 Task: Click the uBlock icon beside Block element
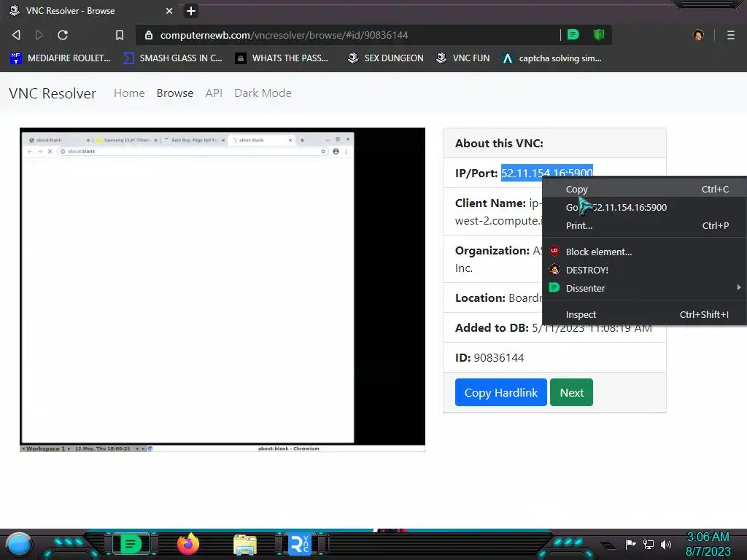pyautogui.click(x=554, y=251)
